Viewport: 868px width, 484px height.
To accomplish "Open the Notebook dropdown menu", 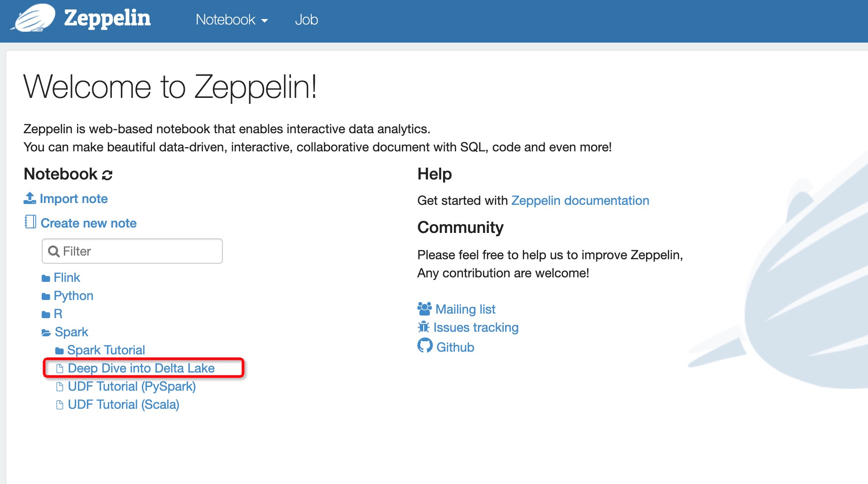I will (231, 20).
